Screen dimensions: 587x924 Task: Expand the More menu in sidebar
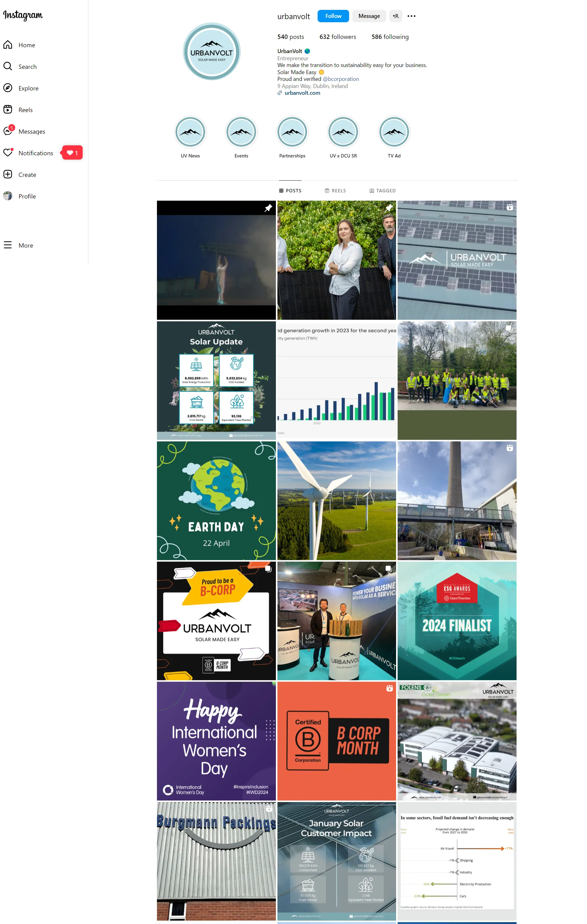25,245
